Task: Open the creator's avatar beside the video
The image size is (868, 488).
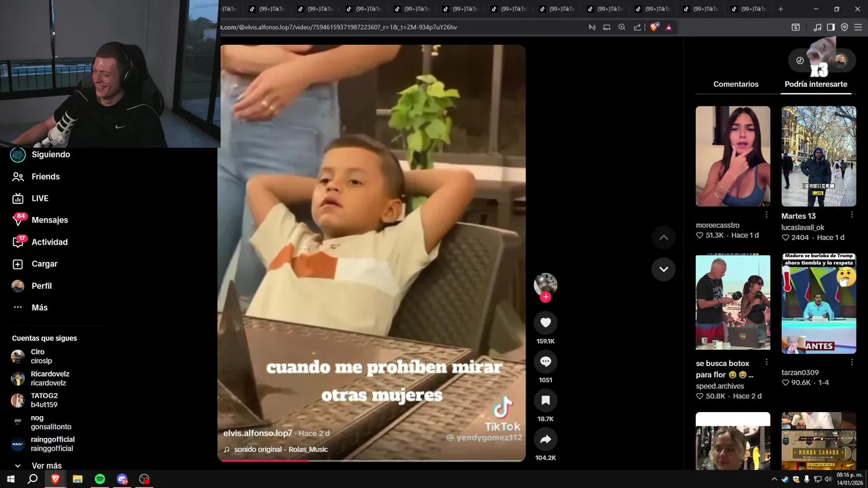Action: (545, 285)
